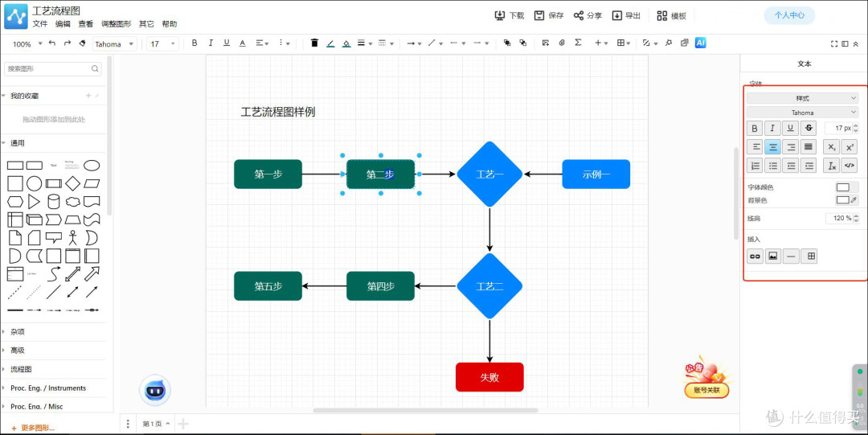Click the insert image button in text panel
The width and height of the screenshot is (868, 435).
tap(773, 256)
